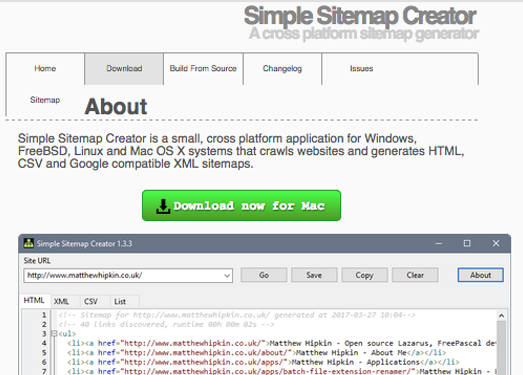Open the Download navigation tab
Screen dimensions: 523x375
(124, 68)
